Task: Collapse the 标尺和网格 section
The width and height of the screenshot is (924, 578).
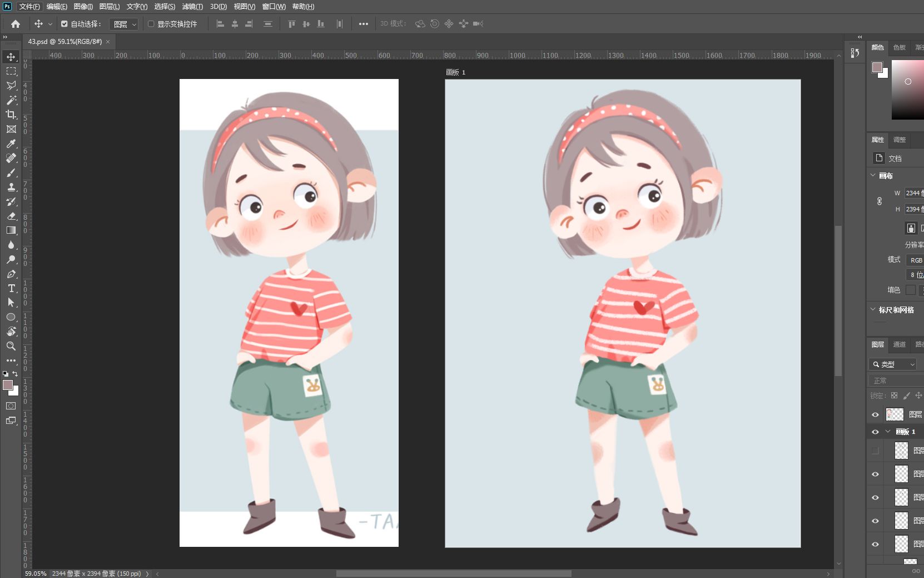Action: pos(873,309)
